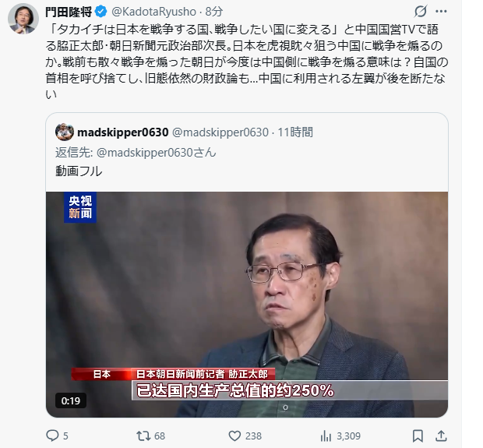
Task: Repost this tweet via retweet icon
Action: point(143,436)
